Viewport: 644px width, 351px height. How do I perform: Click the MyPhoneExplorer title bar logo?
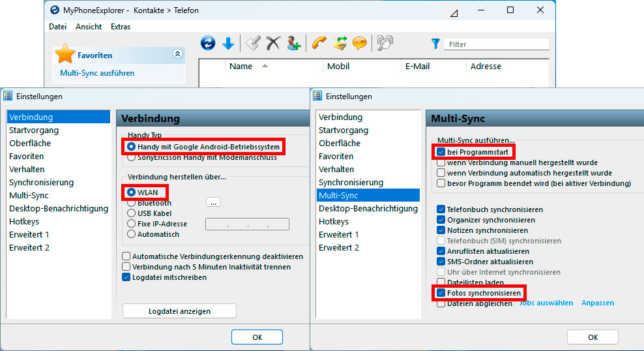click(x=55, y=10)
